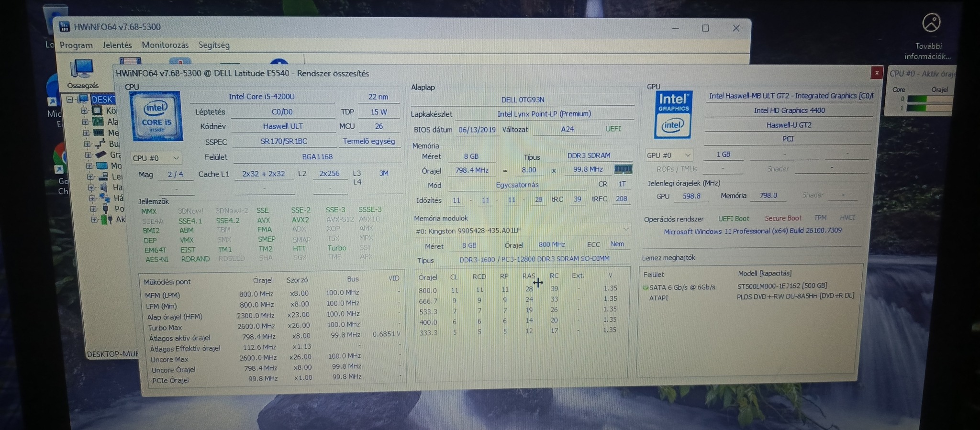Viewport: 980px width, 430px height.
Task: Expand the Gra graphics tree node
Action: coord(88,154)
